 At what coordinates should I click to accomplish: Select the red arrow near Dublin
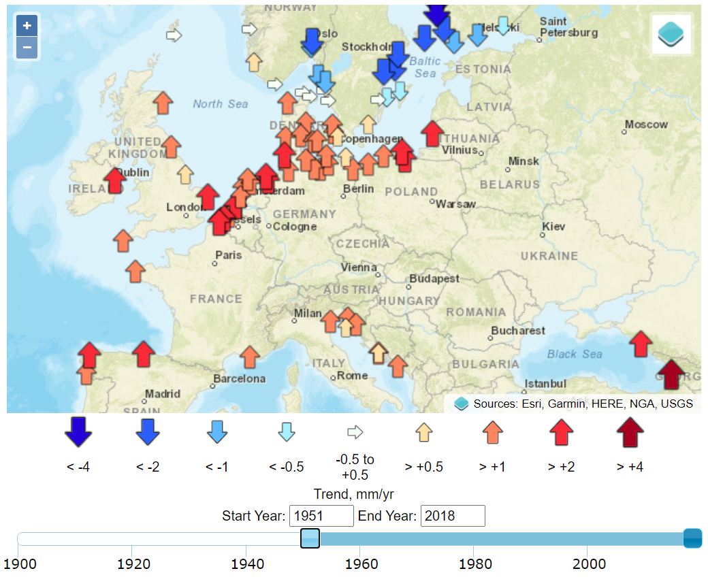pos(115,180)
